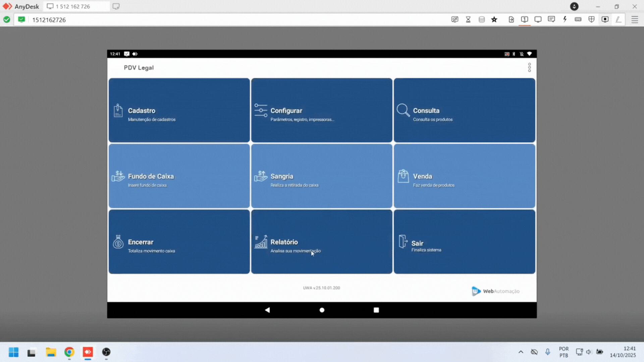Open the three-dot overflow menu in PDV Legal
Screen dimensions: 644x362
pyautogui.click(x=529, y=68)
